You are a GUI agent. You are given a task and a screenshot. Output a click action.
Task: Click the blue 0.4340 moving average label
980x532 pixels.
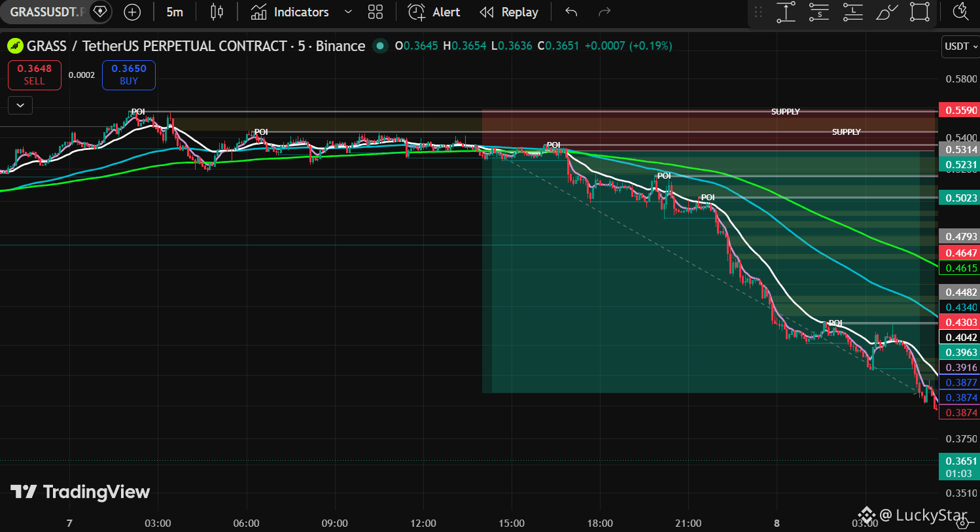pos(959,307)
